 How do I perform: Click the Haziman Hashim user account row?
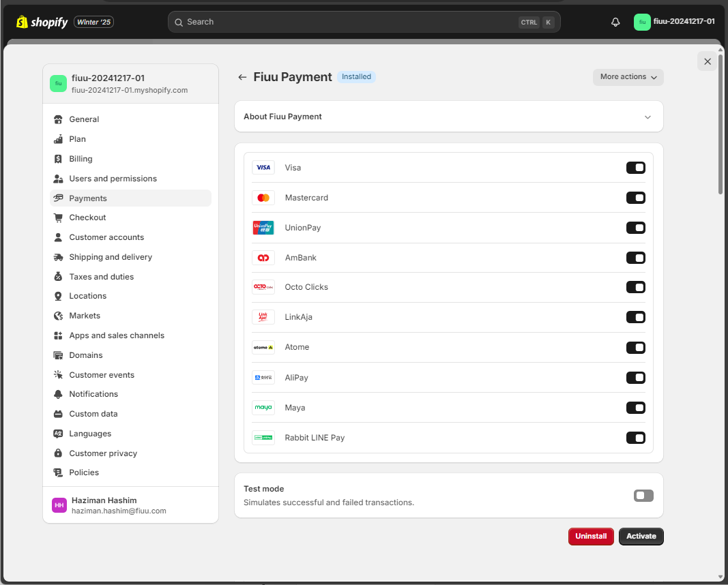130,505
